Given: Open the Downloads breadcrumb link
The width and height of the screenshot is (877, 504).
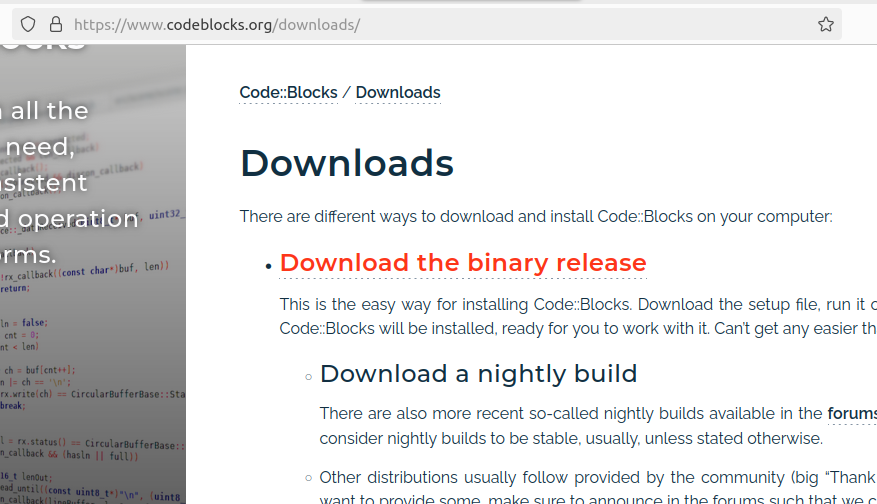Looking at the screenshot, I should click(x=398, y=92).
